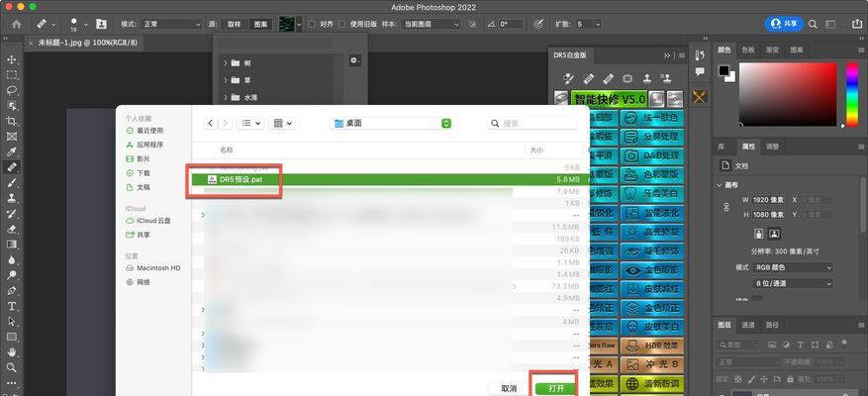Select the Pen tool

[12, 291]
